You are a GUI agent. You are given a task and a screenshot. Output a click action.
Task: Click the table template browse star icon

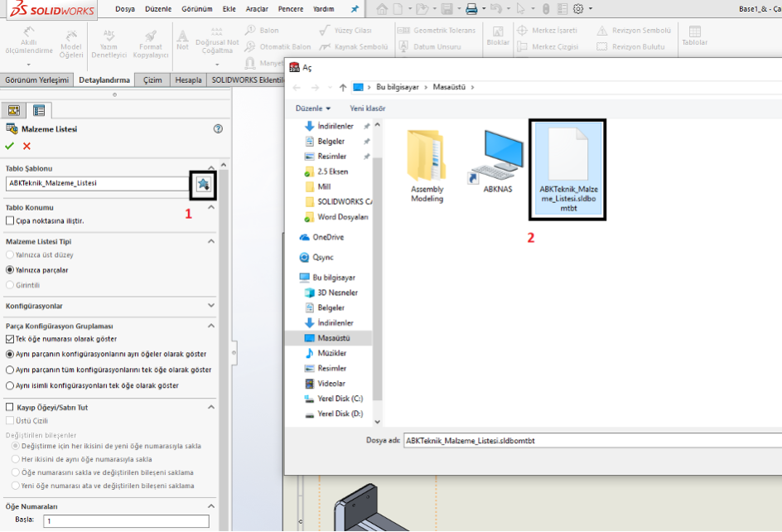202,184
